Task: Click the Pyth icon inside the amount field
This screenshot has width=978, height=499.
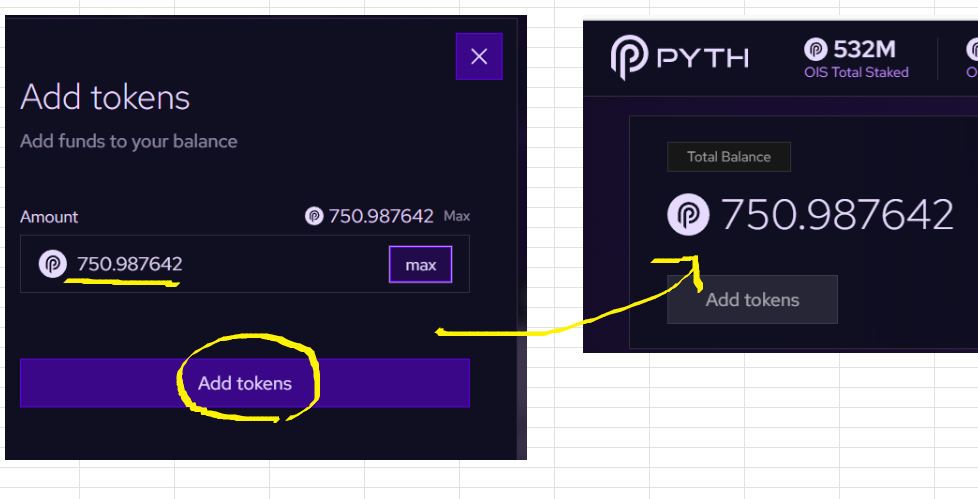Action: pyautogui.click(x=53, y=264)
